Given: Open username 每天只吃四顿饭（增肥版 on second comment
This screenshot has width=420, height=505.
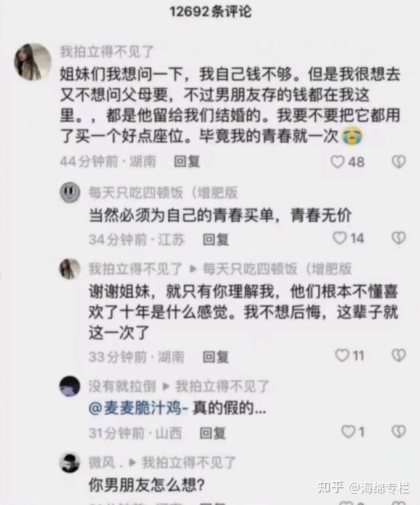Looking at the screenshot, I should point(163,193).
